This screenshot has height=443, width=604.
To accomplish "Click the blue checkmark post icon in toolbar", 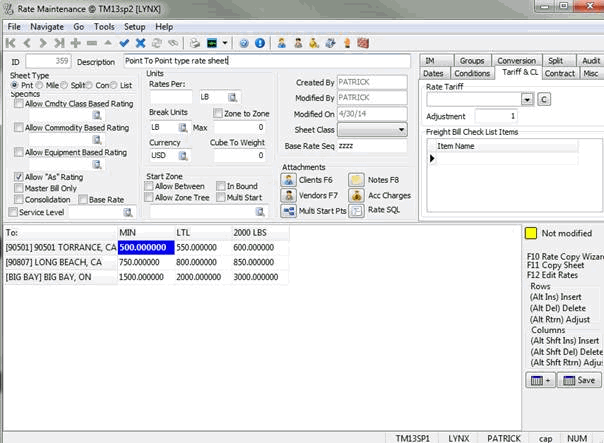I will (124, 43).
